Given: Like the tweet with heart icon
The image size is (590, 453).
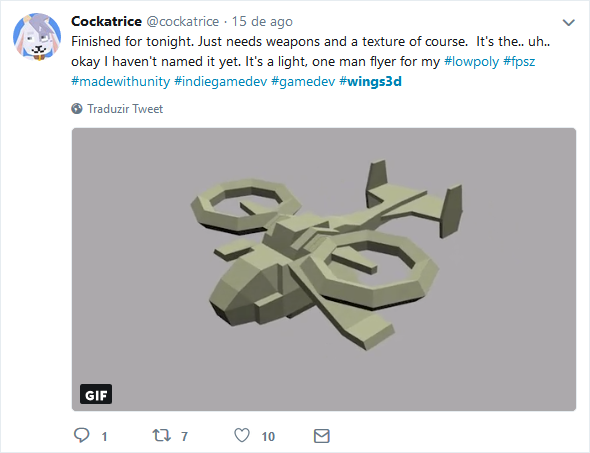Looking at the screenshot, I should tap(242, 436).
